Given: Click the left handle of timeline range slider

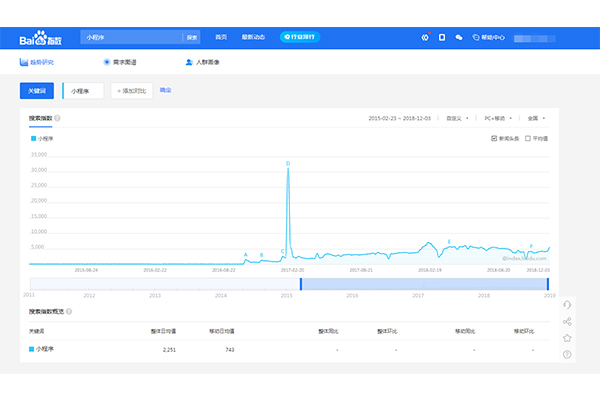Looking at the screenshot, I should click(301, 284).
